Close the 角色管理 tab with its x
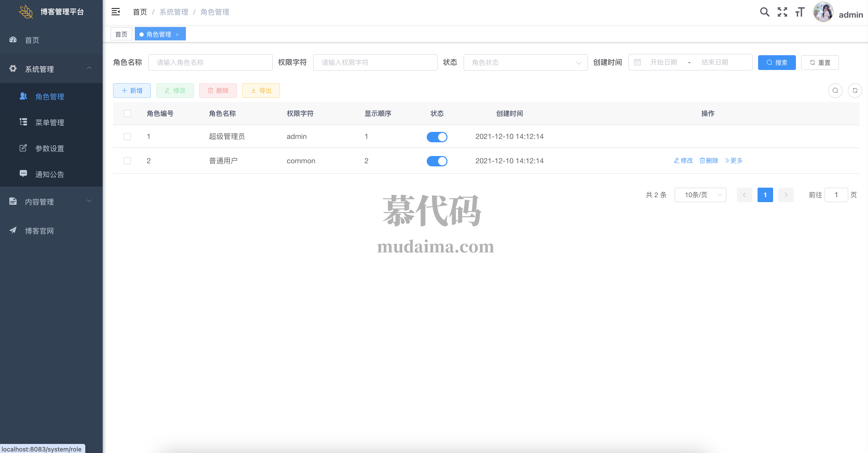Viewport: 868px width, 453px height. coord(177,35)
